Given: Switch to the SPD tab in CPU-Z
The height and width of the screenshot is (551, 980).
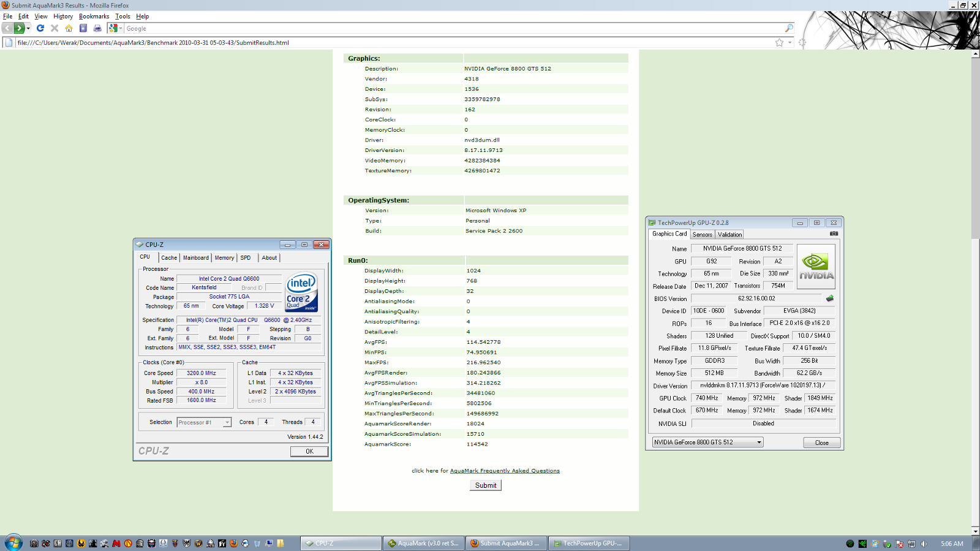Looking at the screenshot, I should (246, 257).
